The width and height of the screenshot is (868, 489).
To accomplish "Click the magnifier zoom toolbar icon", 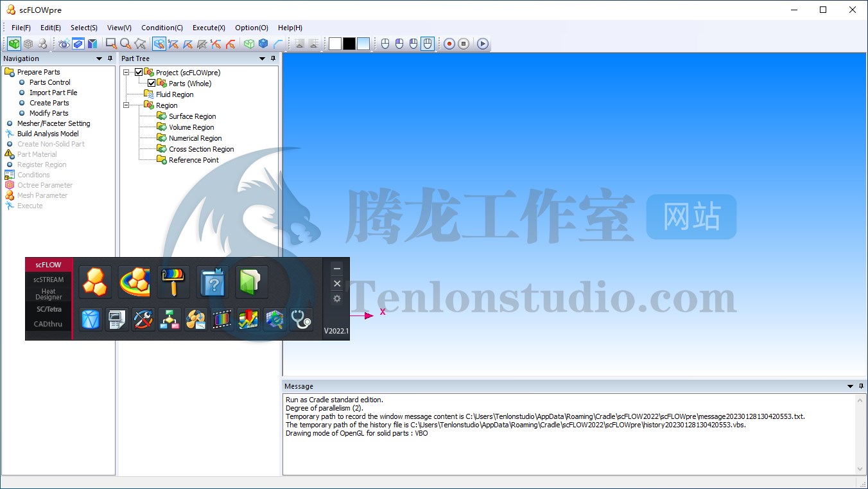I will [x=125, y=44].
